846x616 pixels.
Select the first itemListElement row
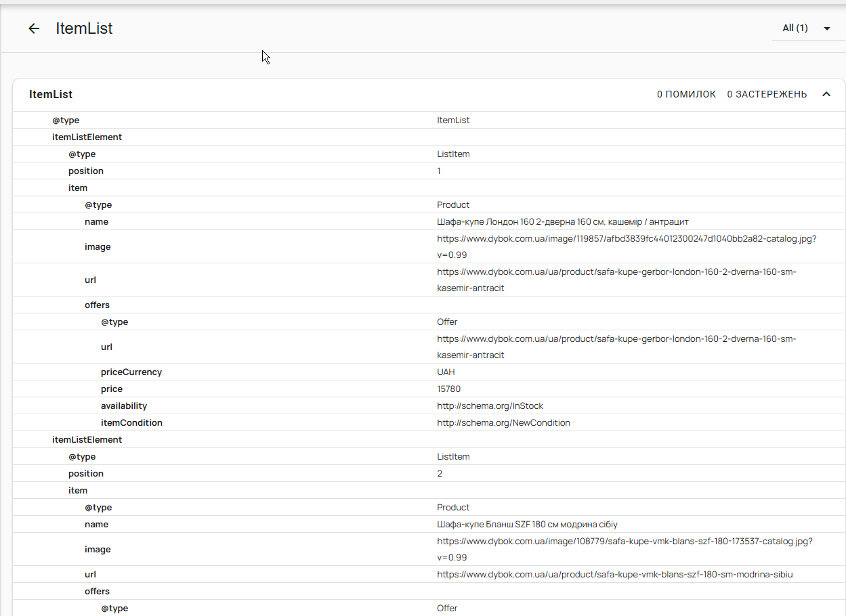click(x=429, y=137)
